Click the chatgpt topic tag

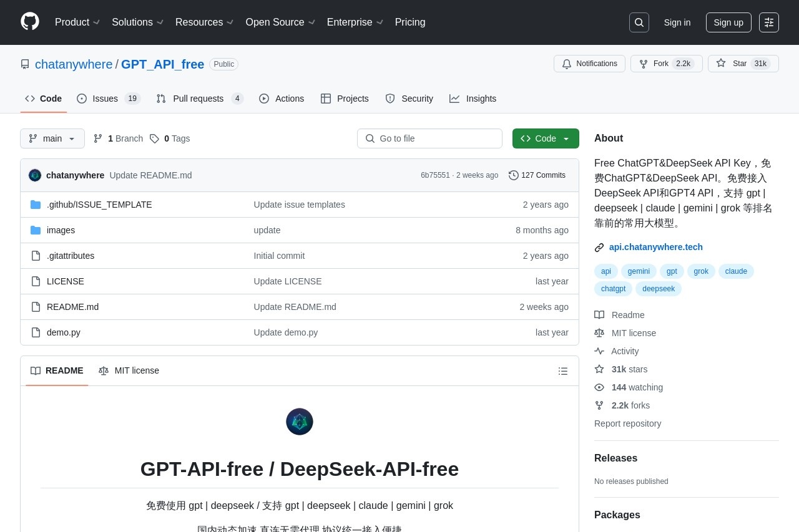click(613, 289)
